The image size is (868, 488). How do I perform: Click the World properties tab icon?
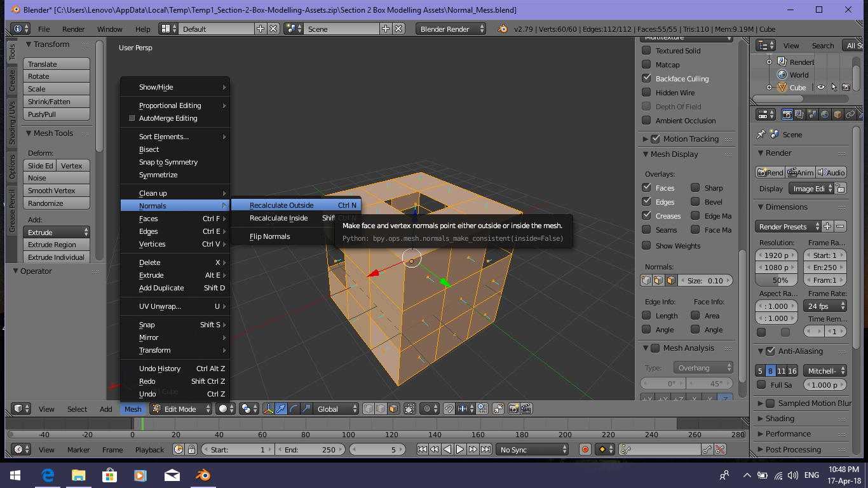tap(825, 114)
